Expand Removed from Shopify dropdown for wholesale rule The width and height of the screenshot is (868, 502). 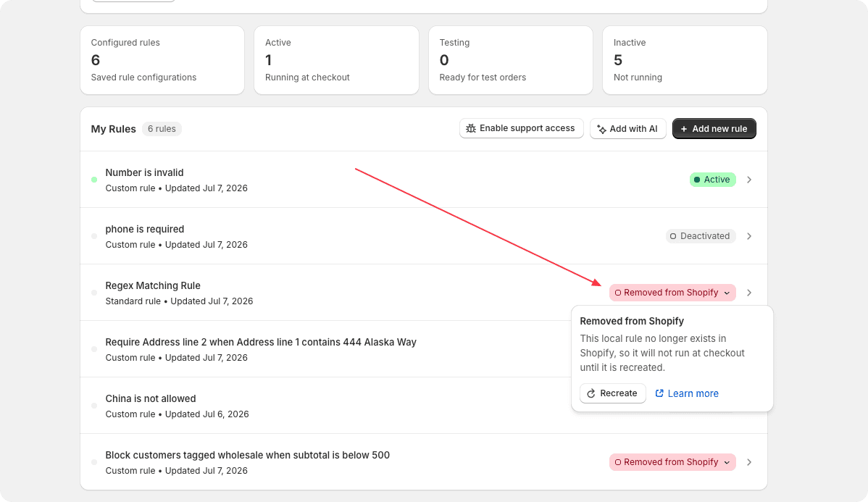pyautogui.click(x=672, y=462)
